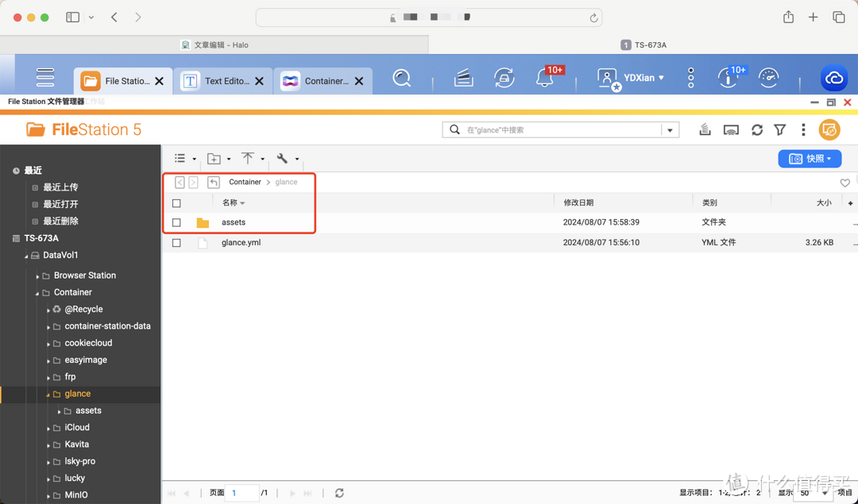Open the items-per-page 50 dropdown
Screen dimensions: 858x504
tap(813, 492)
